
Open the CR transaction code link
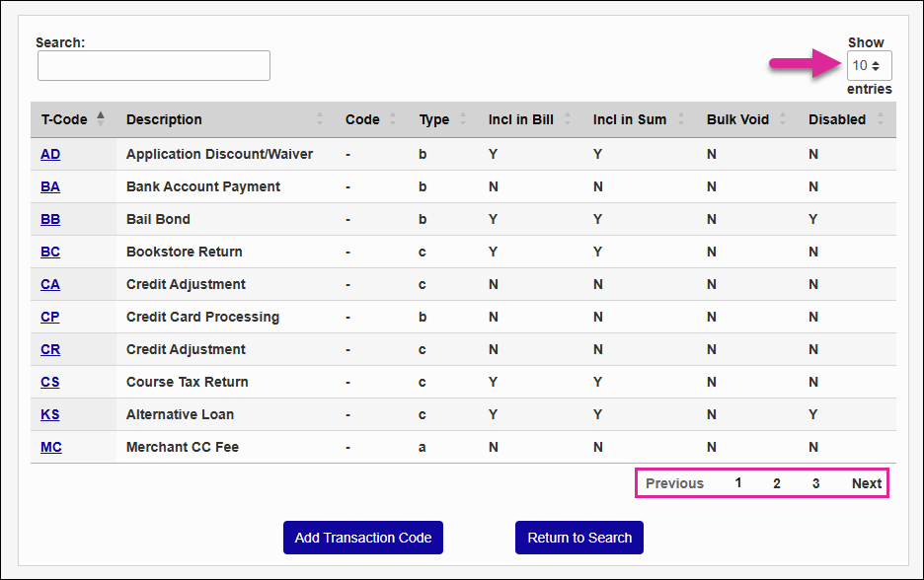[50, 349]
